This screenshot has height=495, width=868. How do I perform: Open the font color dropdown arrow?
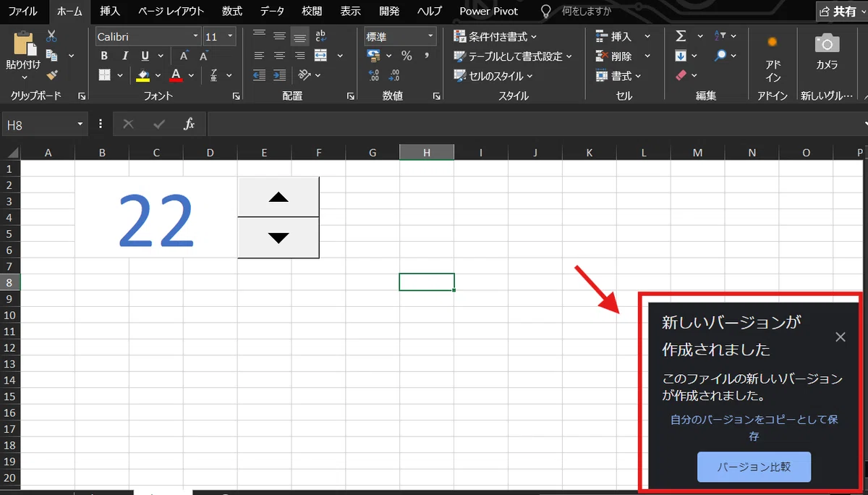point(192,75)
